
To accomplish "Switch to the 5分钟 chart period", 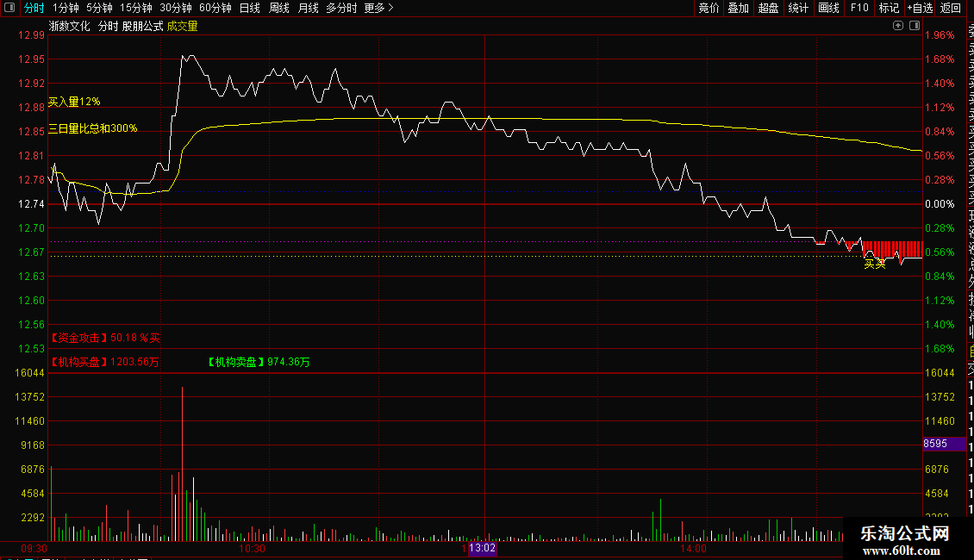I will (x=99, y=8).
